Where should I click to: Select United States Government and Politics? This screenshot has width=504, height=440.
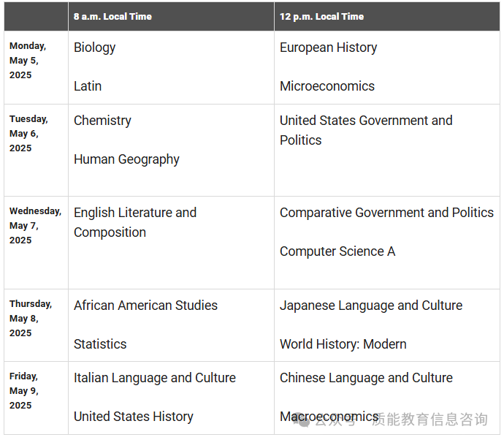point(366,130)
